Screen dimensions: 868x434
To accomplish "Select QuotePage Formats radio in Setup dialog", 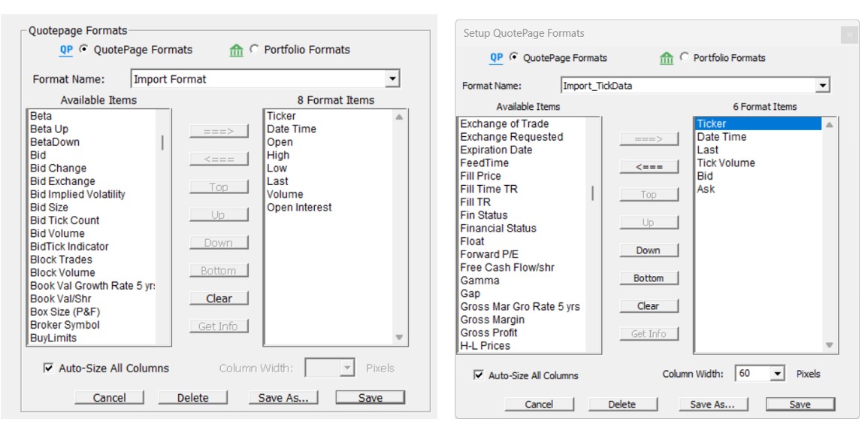I will pyautogui.click(x=514, y=57).
